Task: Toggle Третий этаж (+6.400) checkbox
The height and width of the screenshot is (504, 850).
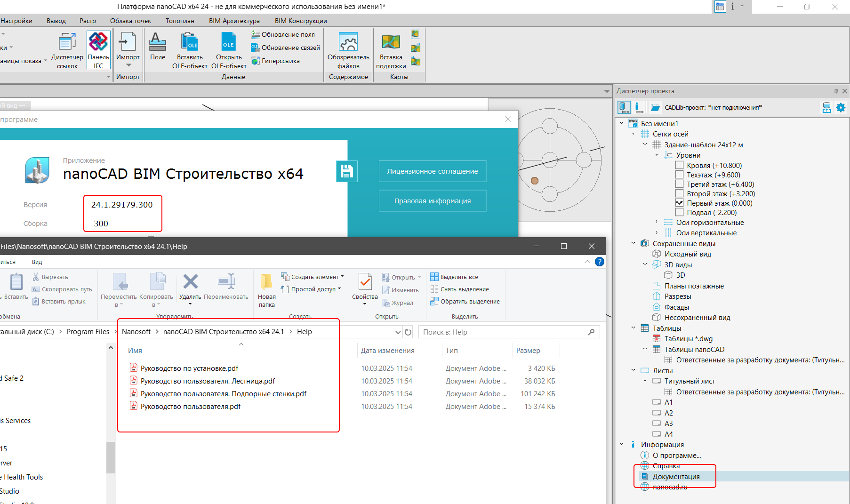Action: [679, 184]
